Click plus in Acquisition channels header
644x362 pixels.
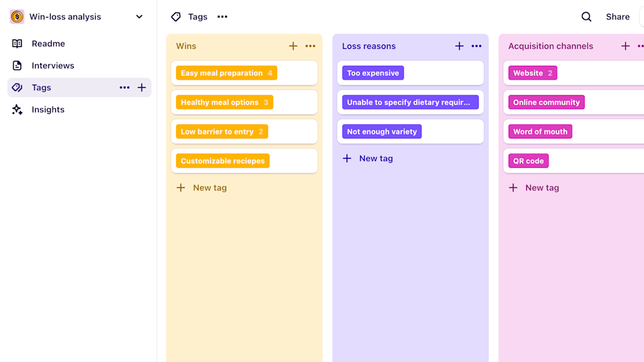[625, 46]
